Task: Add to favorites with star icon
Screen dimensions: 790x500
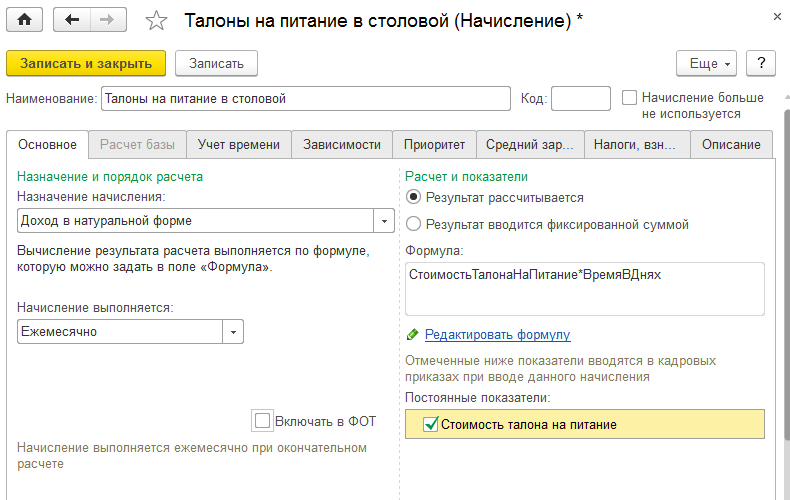Action: 157,20
